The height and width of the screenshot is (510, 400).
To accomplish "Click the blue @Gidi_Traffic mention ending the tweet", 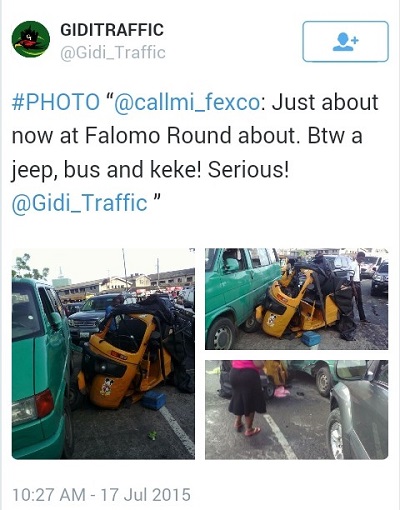I will tap(79, 203).
